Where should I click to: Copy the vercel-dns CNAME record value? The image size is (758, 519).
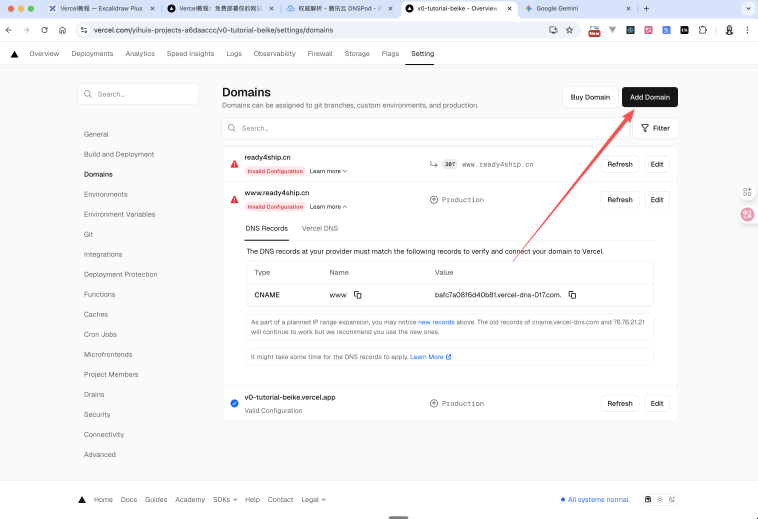click(x=572, y=295)
